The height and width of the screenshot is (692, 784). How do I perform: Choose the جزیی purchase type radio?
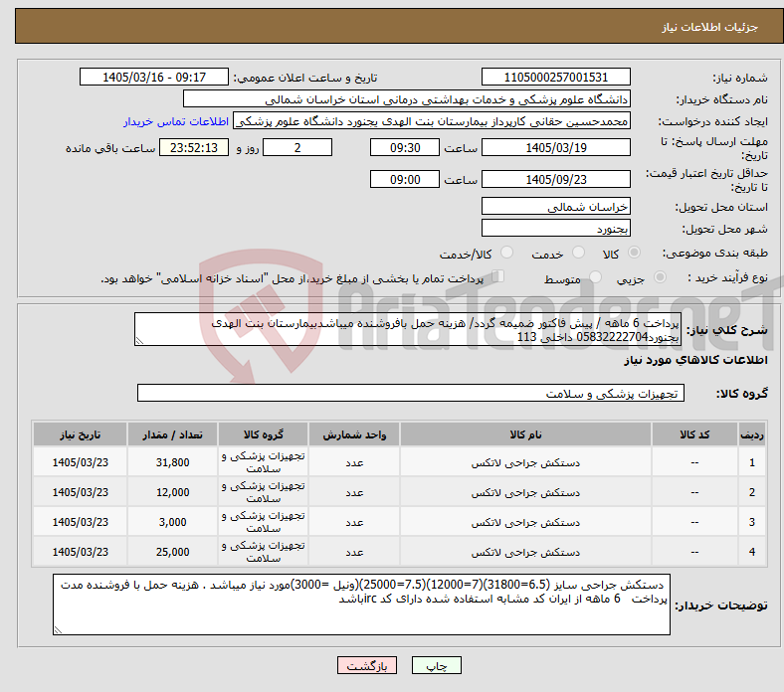point(660,276)
